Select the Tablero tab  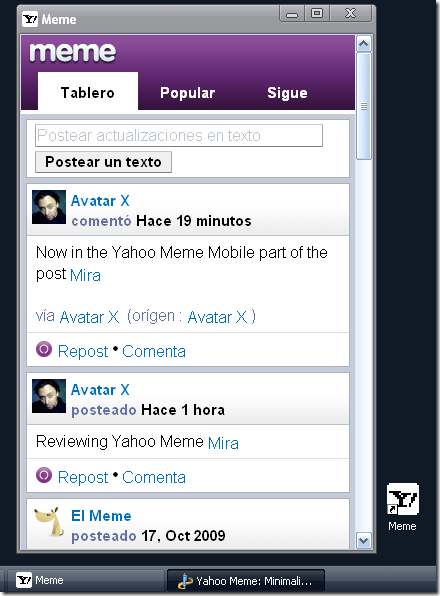pyautogui.click(x=88, y=91)
